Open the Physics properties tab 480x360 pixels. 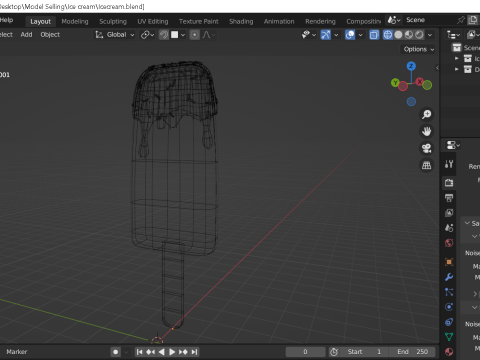click(x=449, y=307)
